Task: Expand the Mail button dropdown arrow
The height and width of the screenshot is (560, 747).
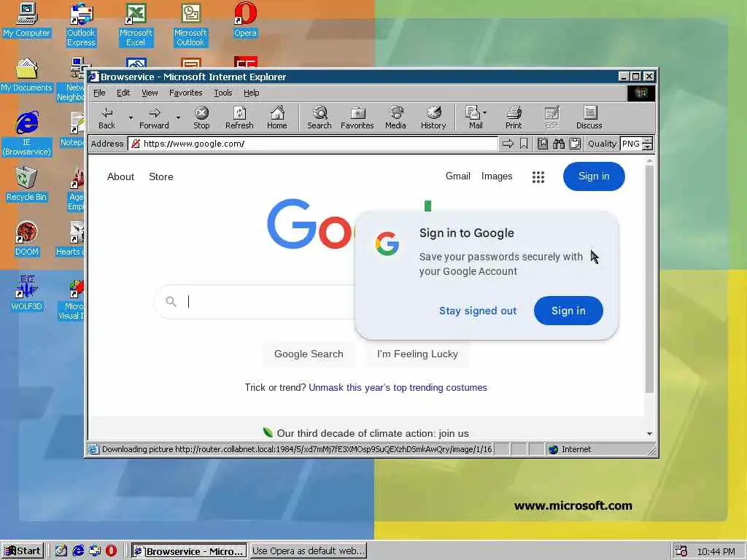Action: pos(484,113)
